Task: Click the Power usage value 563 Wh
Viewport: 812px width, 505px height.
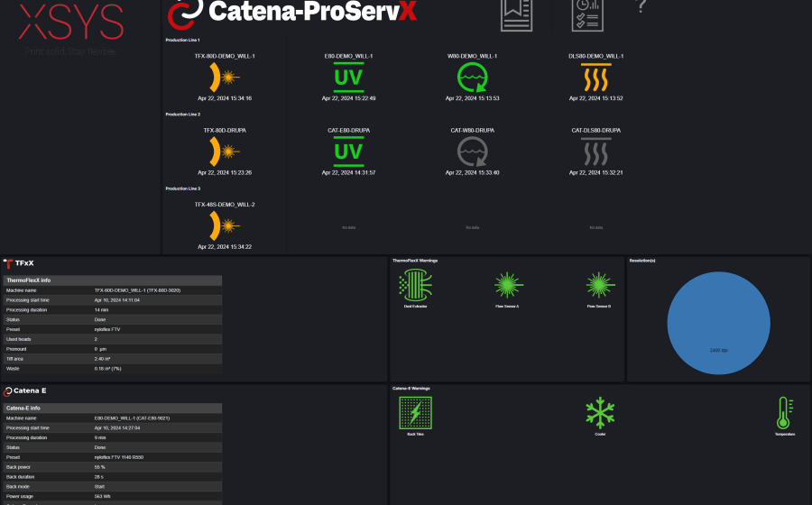Action: point(102,497)
